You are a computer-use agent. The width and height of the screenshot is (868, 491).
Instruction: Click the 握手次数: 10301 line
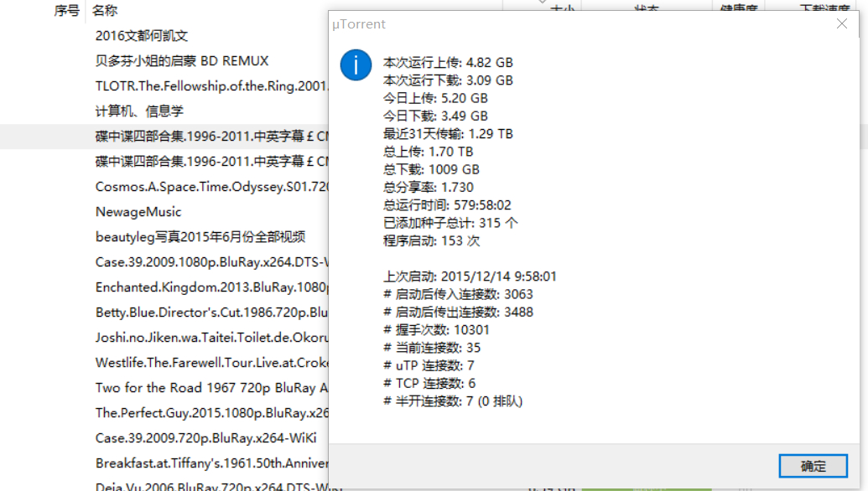point(437,330)
